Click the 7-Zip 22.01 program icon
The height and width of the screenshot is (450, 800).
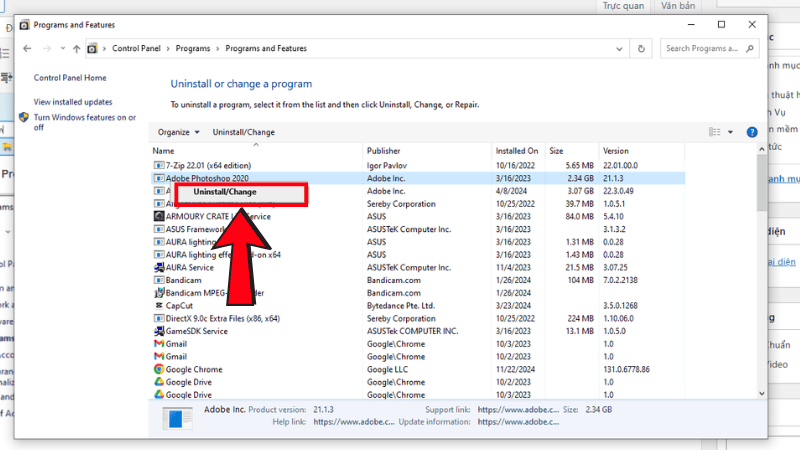[x=158, y=164]
